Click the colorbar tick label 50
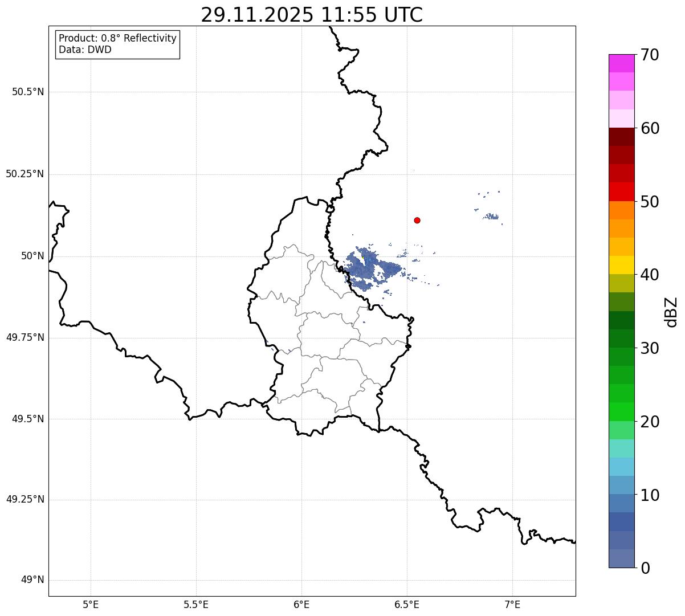Viewport: 685px width, 616px height. pos(650,202)
